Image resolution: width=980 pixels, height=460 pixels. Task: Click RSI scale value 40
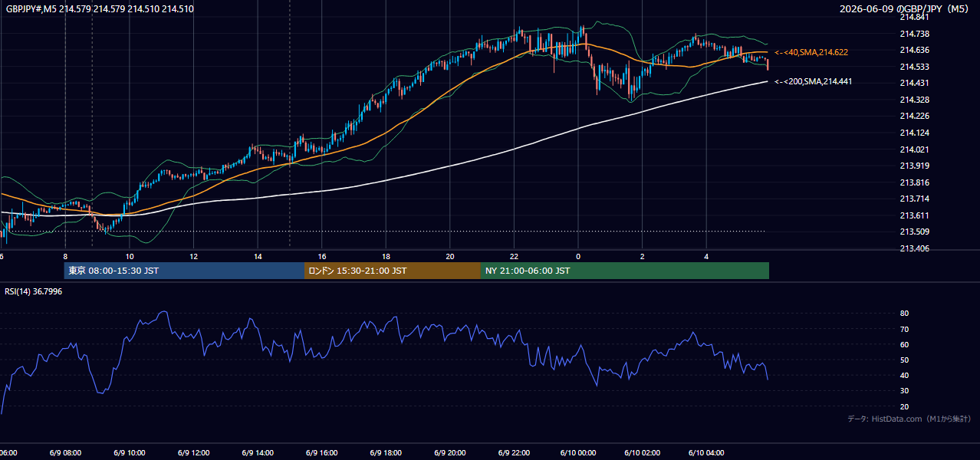[904, 375]
